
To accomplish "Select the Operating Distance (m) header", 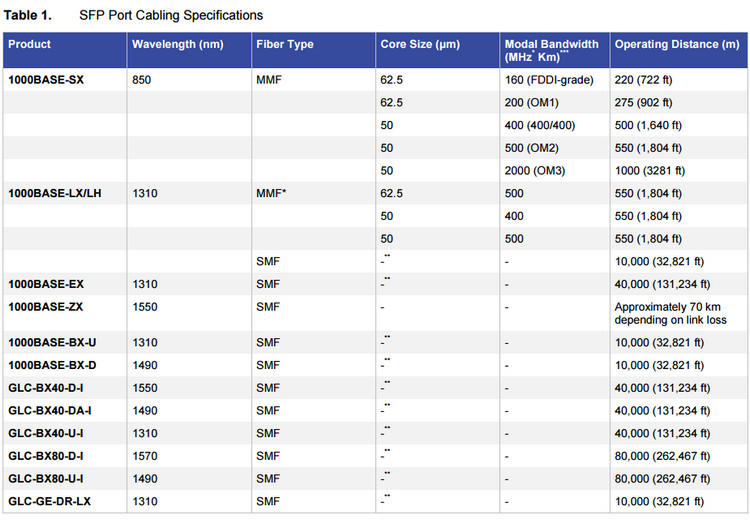I will 677,44.
